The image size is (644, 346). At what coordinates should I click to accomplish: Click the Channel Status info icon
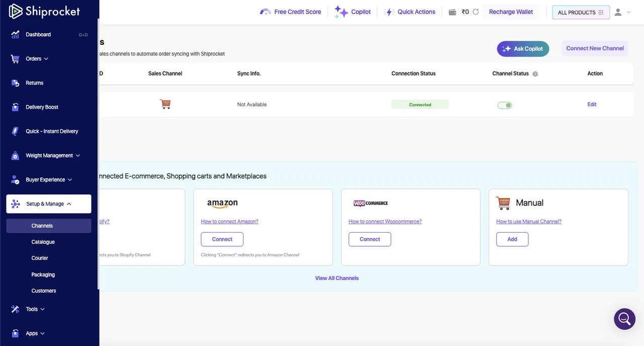535,74
